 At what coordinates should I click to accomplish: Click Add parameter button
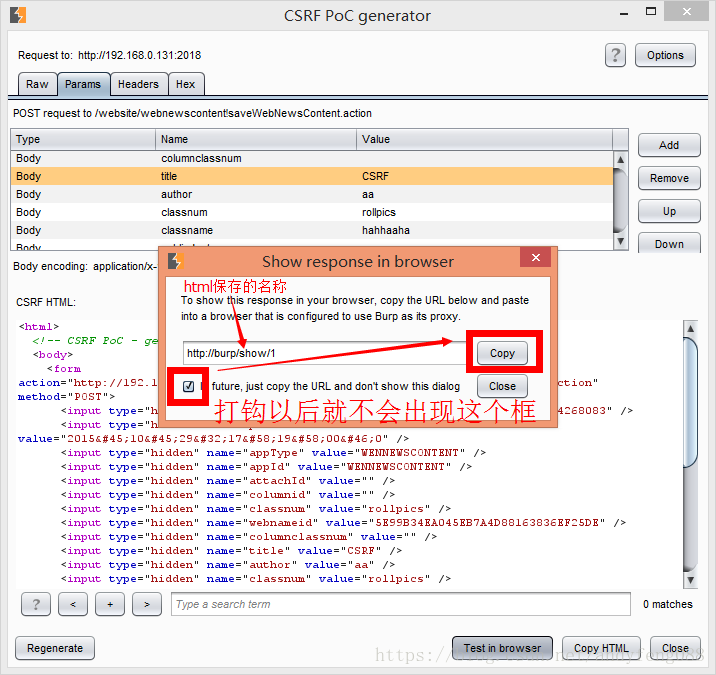669,145
